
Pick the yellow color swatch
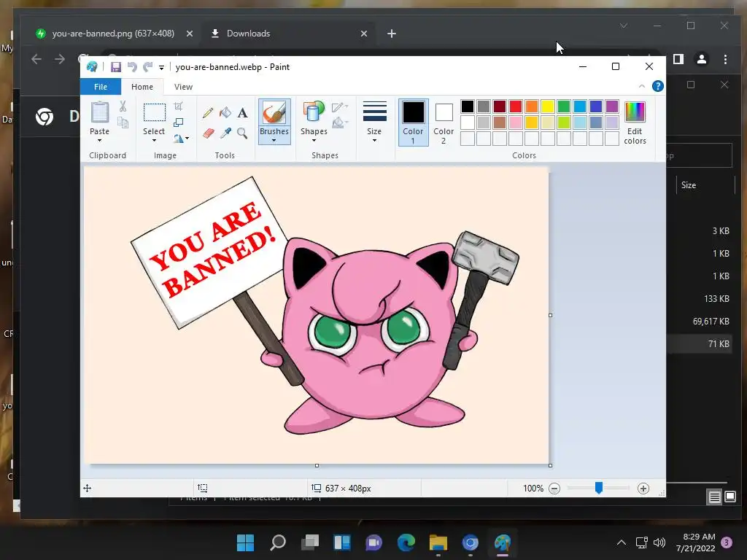(x=547, y=106)
